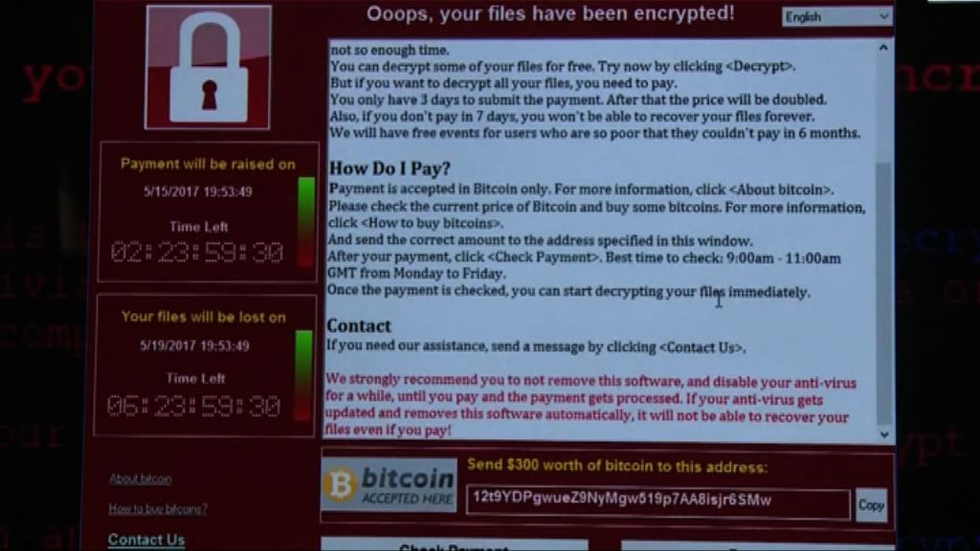The height and width of the screenshot is (551, 980).
Task: Click the Contact heading in message
Action: pyautogui.click(x=359, y=325)
